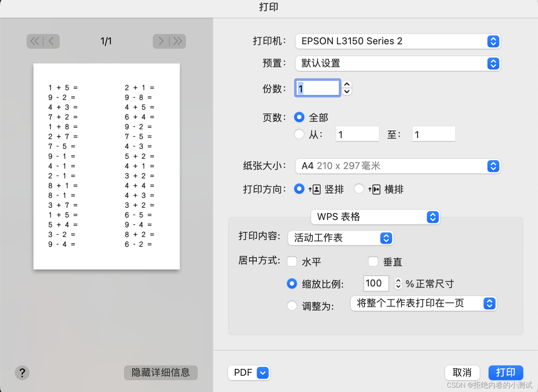This screenshot has width=538, height=392.
Task: Enable vertical centering checkbox
Action: (x=373, y=261)
